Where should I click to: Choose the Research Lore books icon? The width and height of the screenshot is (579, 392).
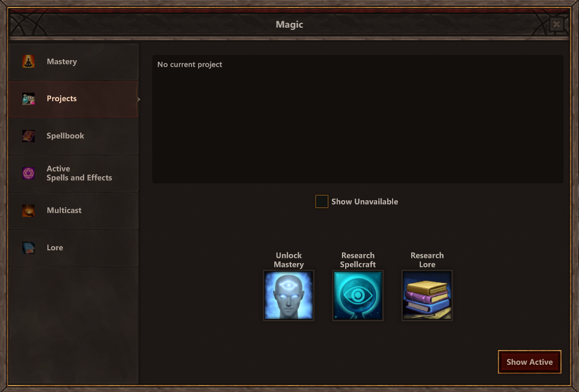pyautogui.click(x=427, y=295)
